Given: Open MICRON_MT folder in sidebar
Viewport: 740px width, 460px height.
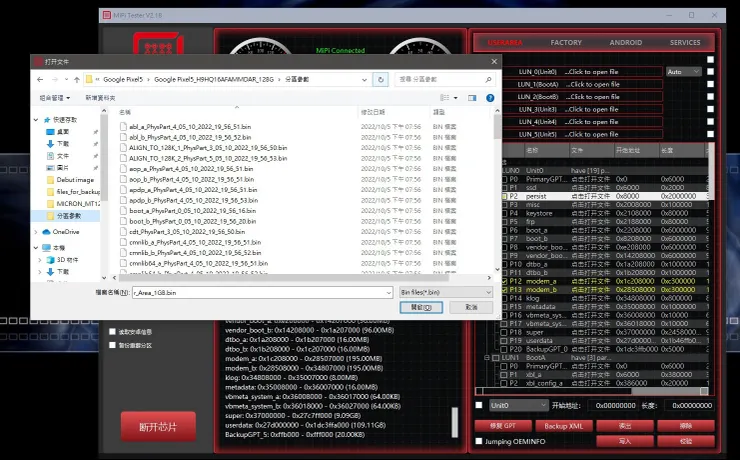Looking at the screenshot, I should tap(73, 204).
